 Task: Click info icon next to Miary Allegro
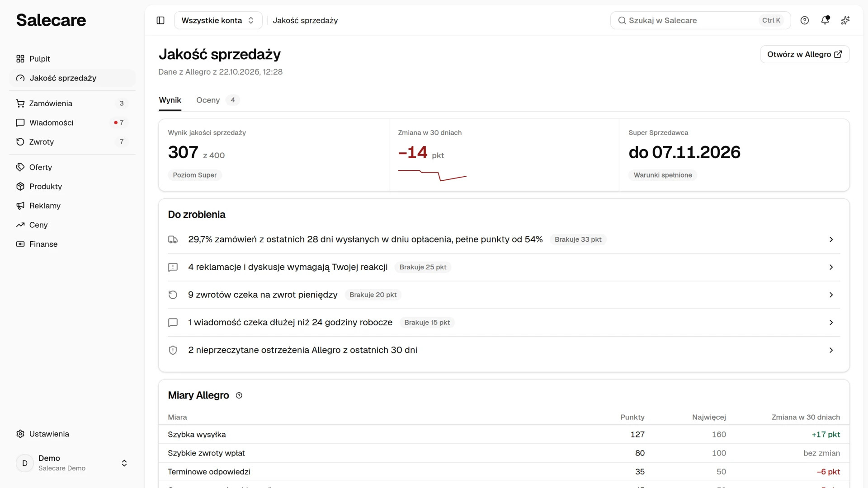239,396
